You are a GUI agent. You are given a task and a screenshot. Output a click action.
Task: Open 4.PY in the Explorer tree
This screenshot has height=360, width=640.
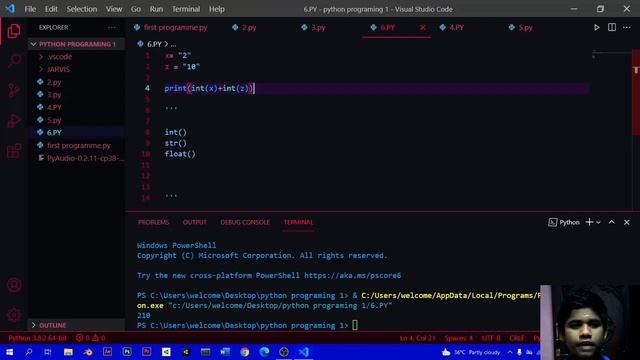point(54,107)
